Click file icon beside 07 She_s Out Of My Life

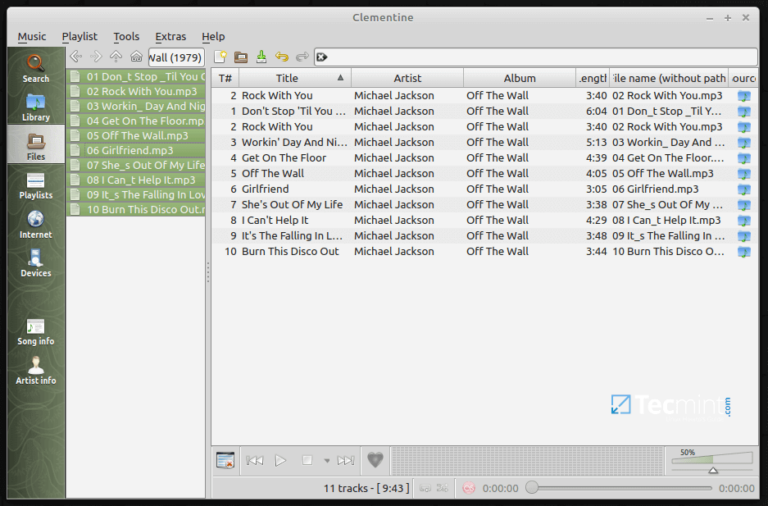[x=75, y=165]
